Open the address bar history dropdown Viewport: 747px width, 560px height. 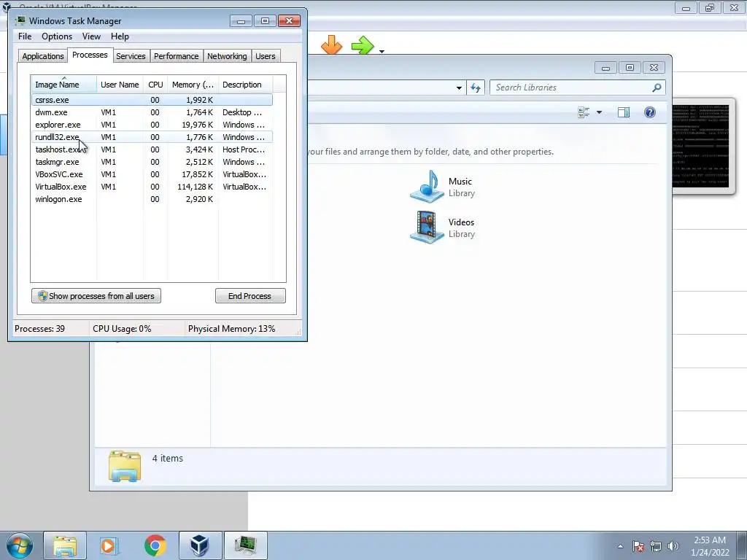tap(459, 87)
